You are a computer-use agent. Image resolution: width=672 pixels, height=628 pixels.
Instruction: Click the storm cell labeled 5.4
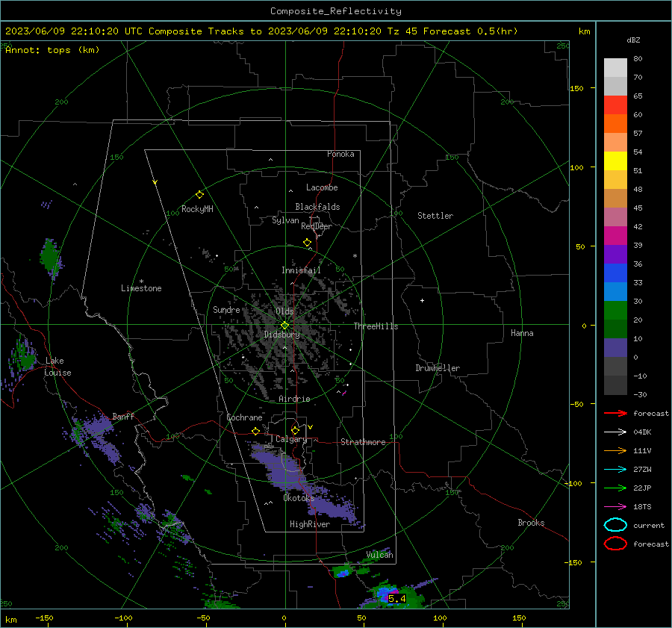[397, 598]
